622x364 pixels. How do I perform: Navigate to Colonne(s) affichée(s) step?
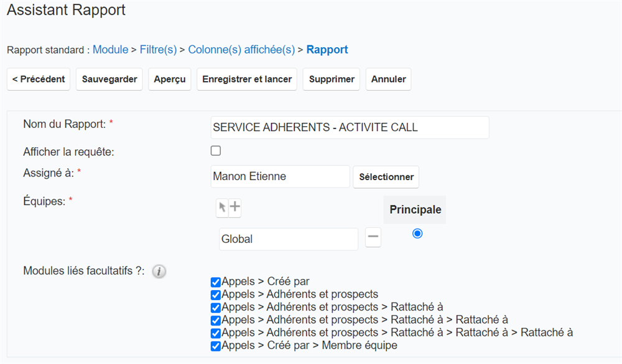[x=241, y=50]
